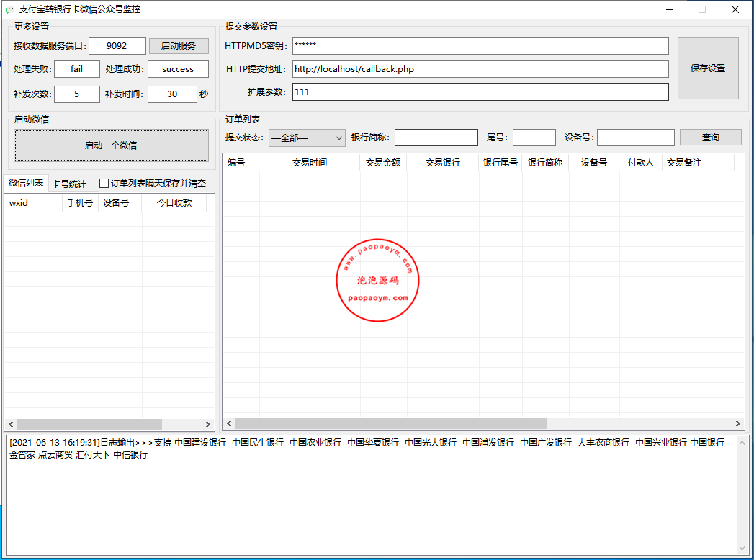Click the HTTP提交地址 field containing callback.php

pos(479,68)
